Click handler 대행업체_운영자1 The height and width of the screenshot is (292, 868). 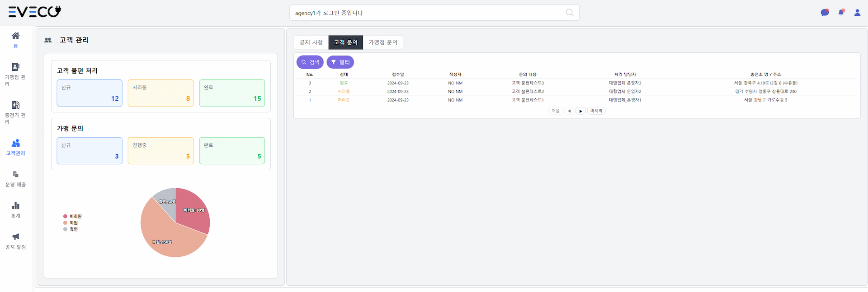[625, 100]
